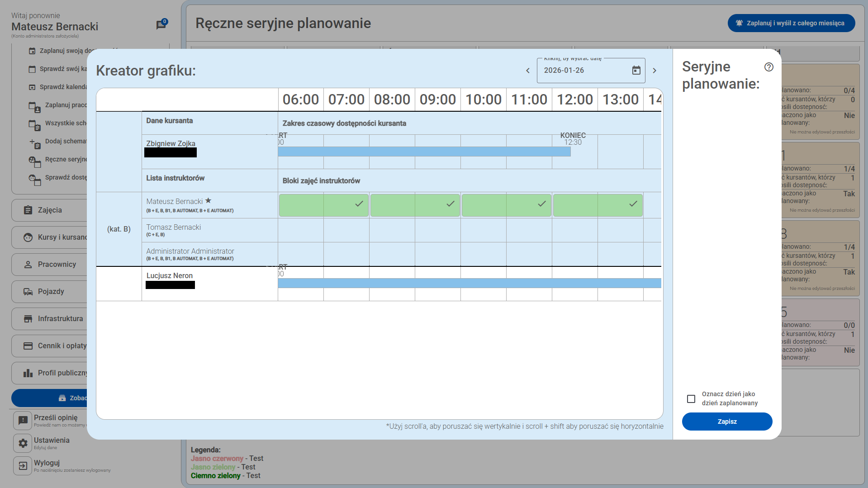
Task: Open Dodaj schemat via the plus-clipboard icon
Action: pos(34,144)
